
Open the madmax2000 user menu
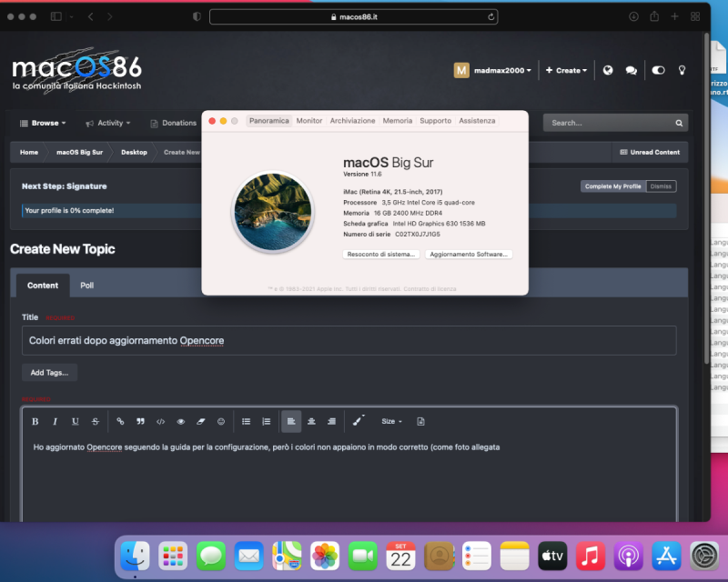point(492,70)
